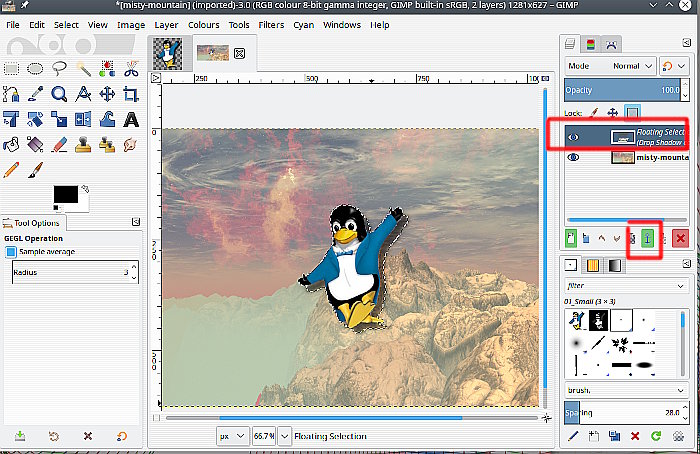This screenshot has width=700, height=454.
Task: Anchor the floating layer with anchor icon
Action: [647, 238]
